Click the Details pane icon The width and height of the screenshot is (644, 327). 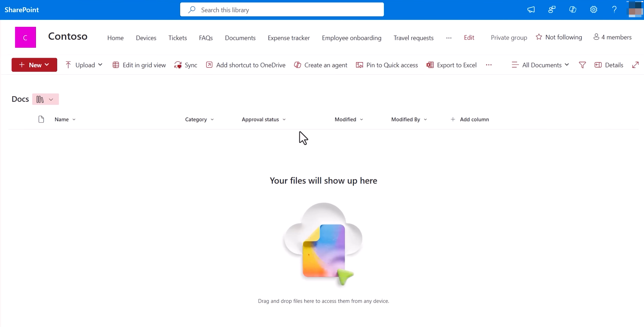coord(598,65)
